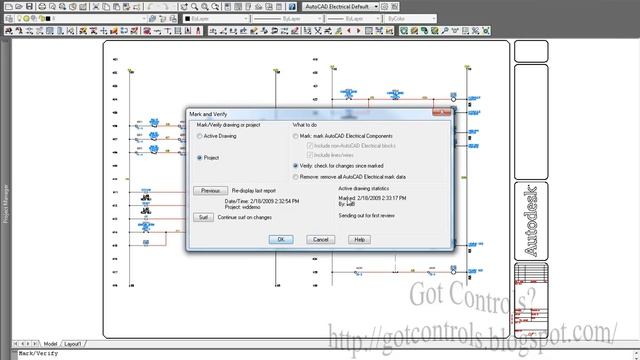This screenshot has height=360, width=640.
Task: Choose Mark AutoCAD Electrical Components option
Action: (295, 136)
